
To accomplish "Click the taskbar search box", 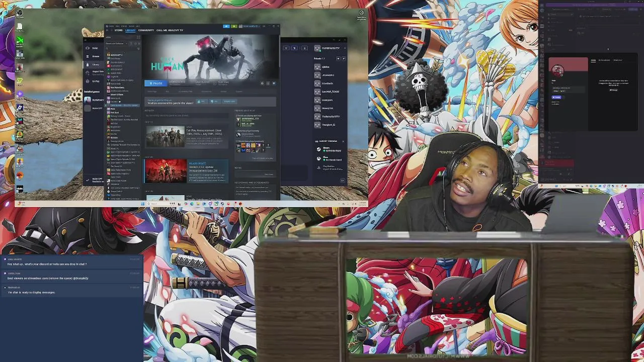I will tap(162, 204).
